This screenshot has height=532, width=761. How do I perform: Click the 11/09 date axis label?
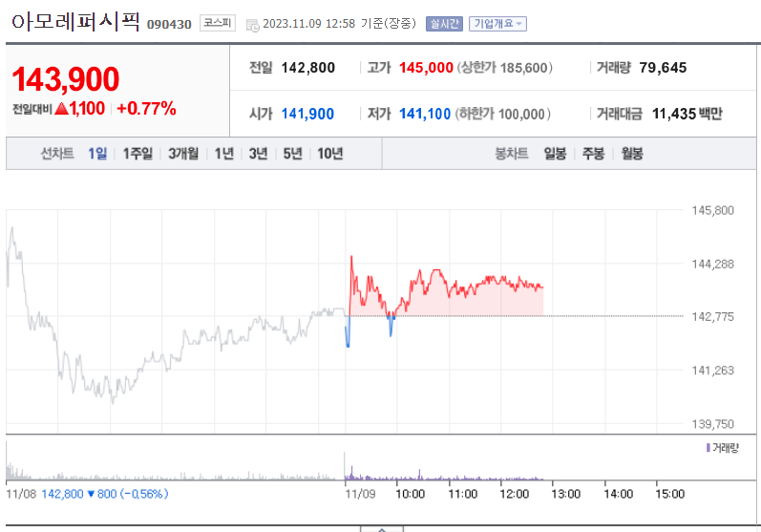click(x=360, y=494)
